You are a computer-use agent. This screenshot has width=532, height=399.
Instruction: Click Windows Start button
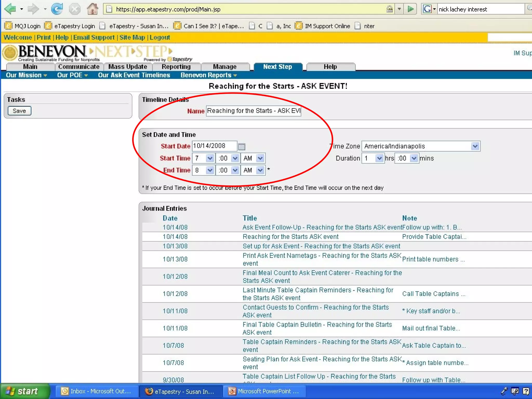coord(25,391)
